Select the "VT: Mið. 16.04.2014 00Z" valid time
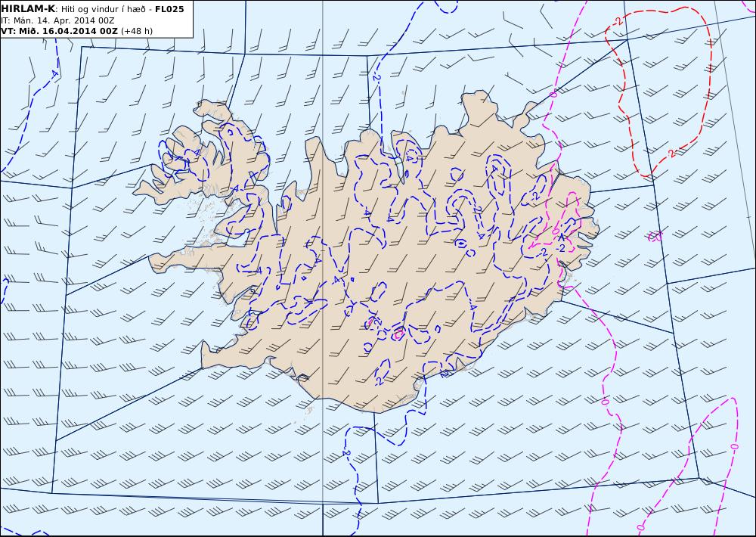The width and height of the screenshot is (756, 537). [x=59, y=31]
